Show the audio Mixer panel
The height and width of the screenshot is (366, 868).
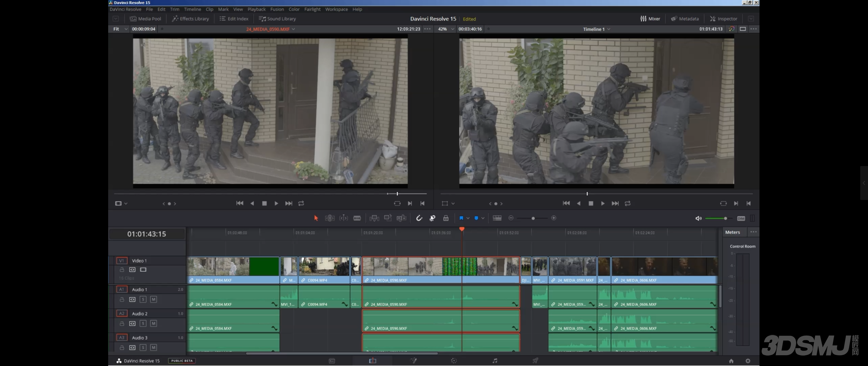650,19
